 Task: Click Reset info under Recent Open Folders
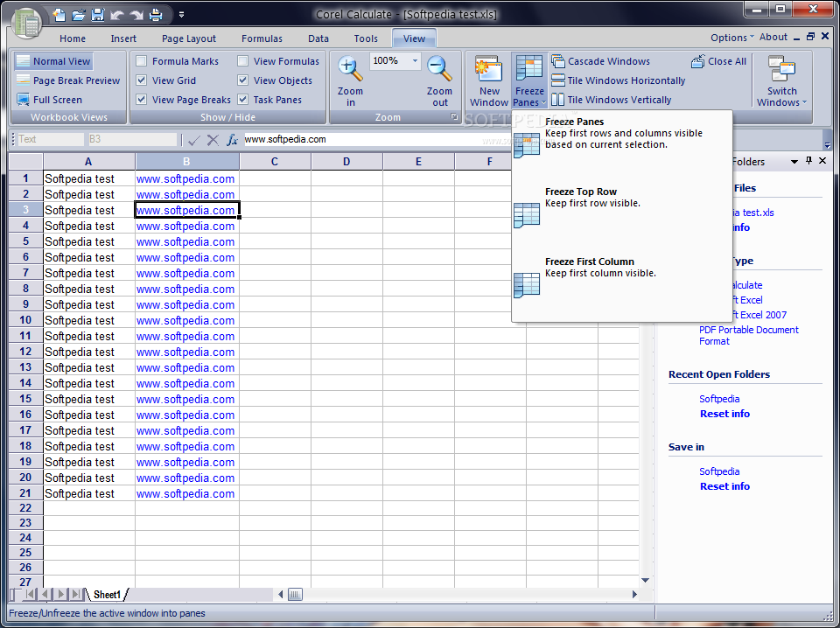724,414
